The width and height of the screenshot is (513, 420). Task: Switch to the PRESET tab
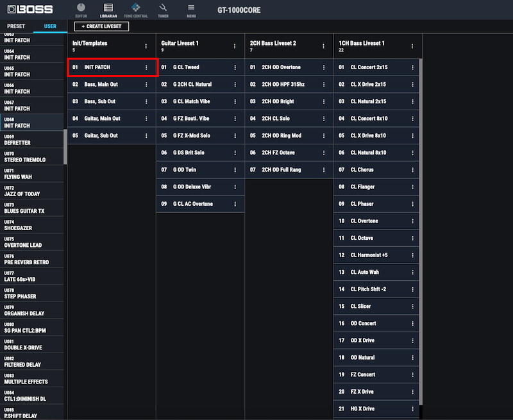point(16,26)
